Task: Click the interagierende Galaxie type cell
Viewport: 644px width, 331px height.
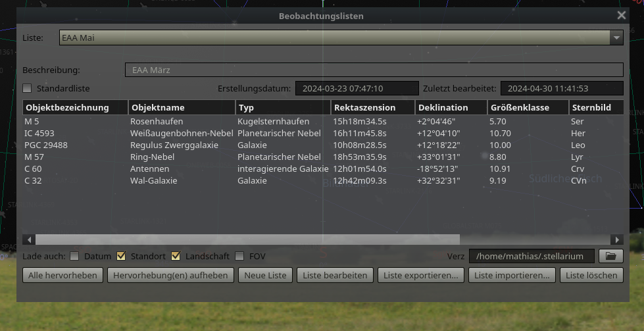Action: [x=283, y=168]
